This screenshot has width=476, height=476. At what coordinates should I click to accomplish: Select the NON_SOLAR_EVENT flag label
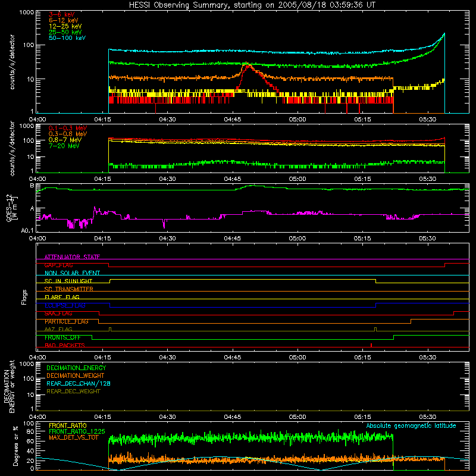pos(72,273)
